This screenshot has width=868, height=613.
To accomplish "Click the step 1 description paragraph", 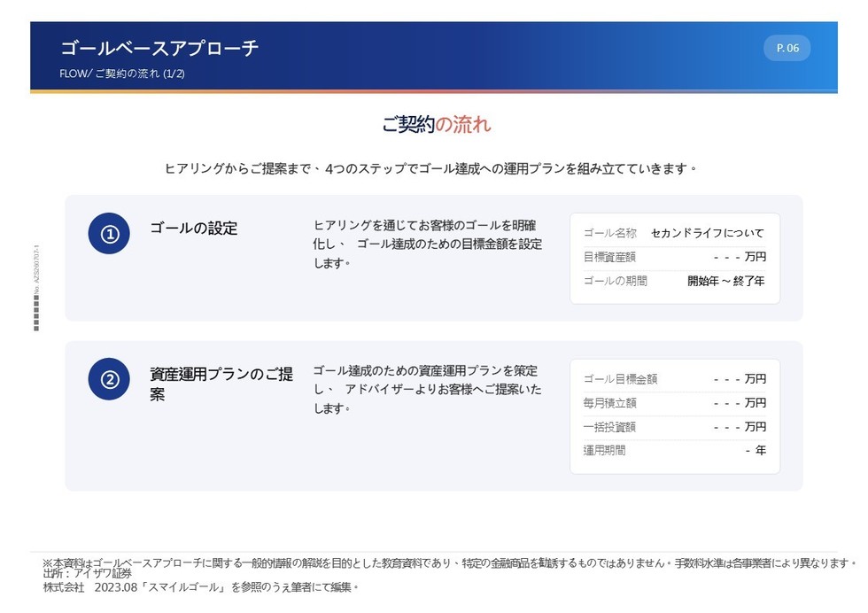I will [427, 244].
